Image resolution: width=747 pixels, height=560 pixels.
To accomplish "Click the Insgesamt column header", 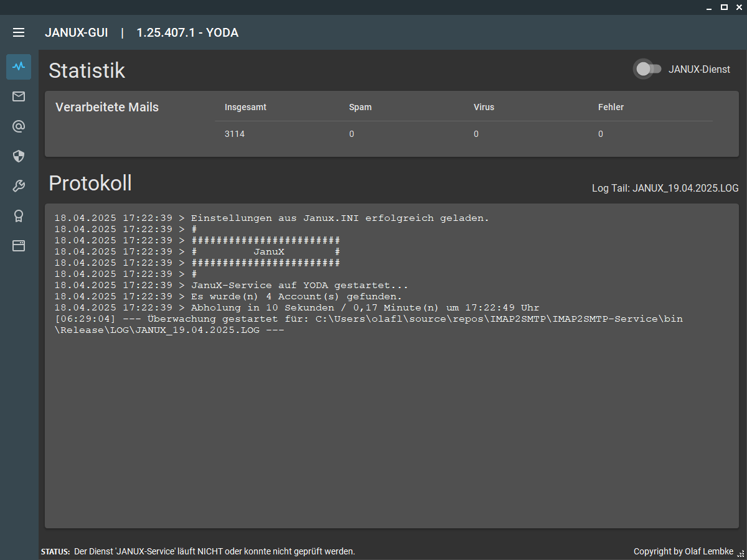I will tap(245, 107).
